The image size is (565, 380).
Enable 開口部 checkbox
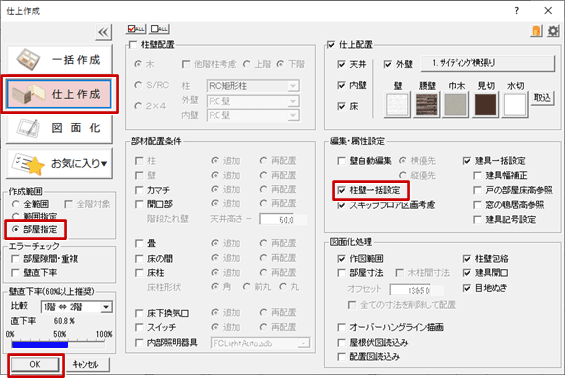[x=139, y=204]
